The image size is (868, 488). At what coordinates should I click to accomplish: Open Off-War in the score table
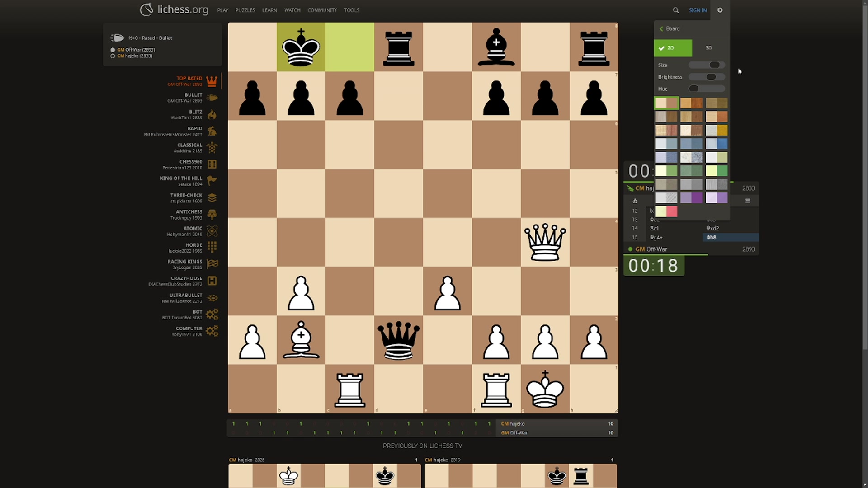point(514,433)
